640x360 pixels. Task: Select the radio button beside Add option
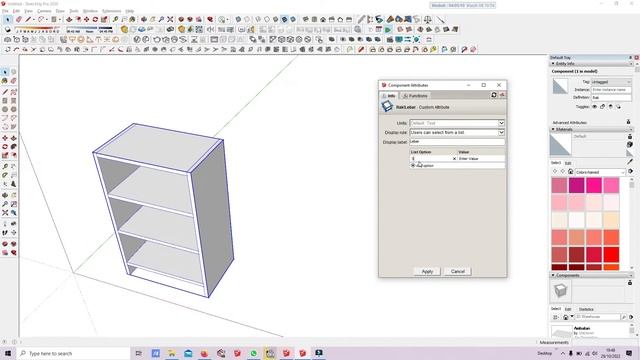tap(413, 166)
